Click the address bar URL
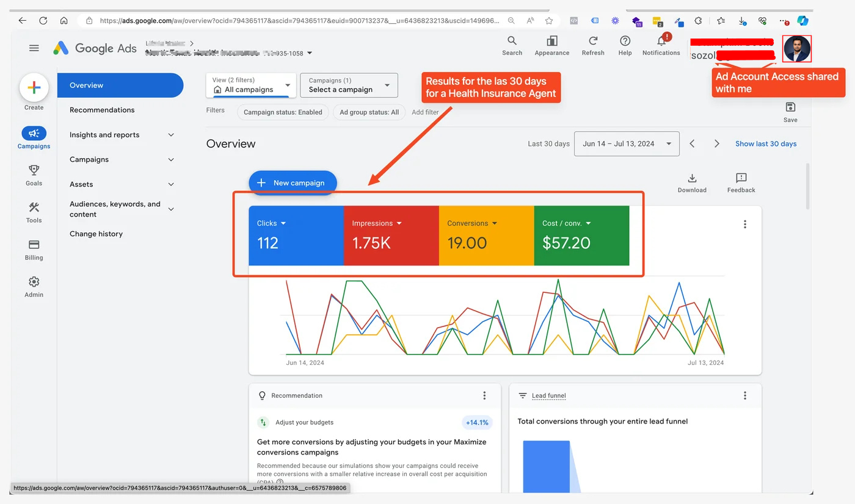Image resolution: width=855 pixels, height=504 pixels. tap(298, 20)
